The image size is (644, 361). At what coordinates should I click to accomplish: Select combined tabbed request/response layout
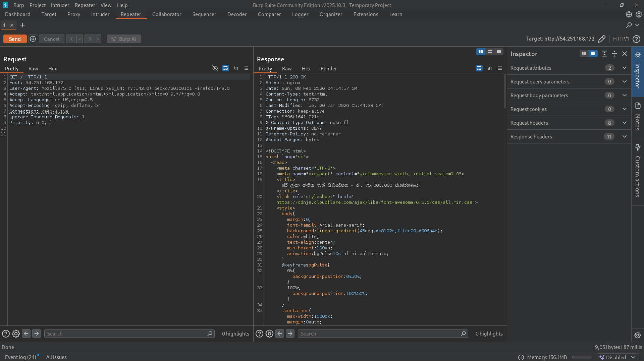coord(499,52)
